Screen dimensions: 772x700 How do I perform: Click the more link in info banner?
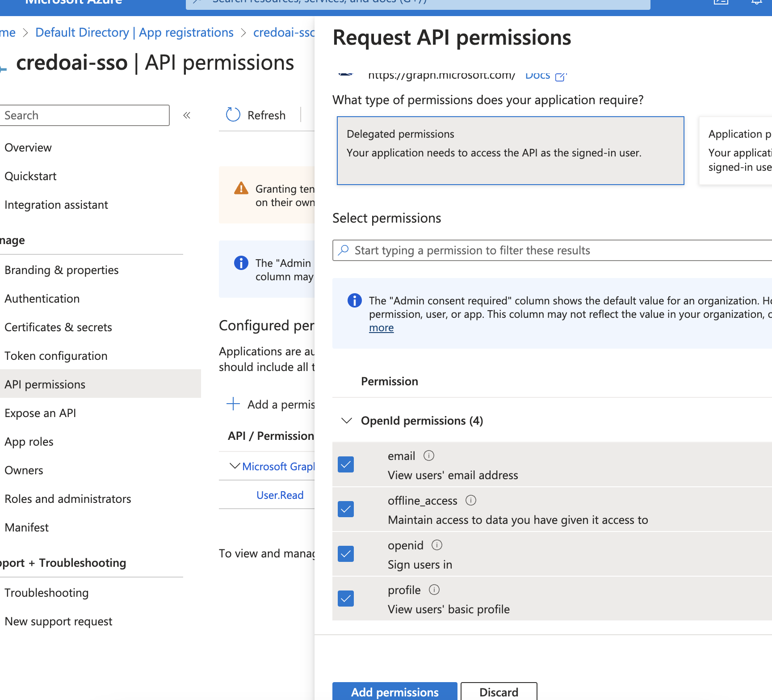tap(381, 328)
